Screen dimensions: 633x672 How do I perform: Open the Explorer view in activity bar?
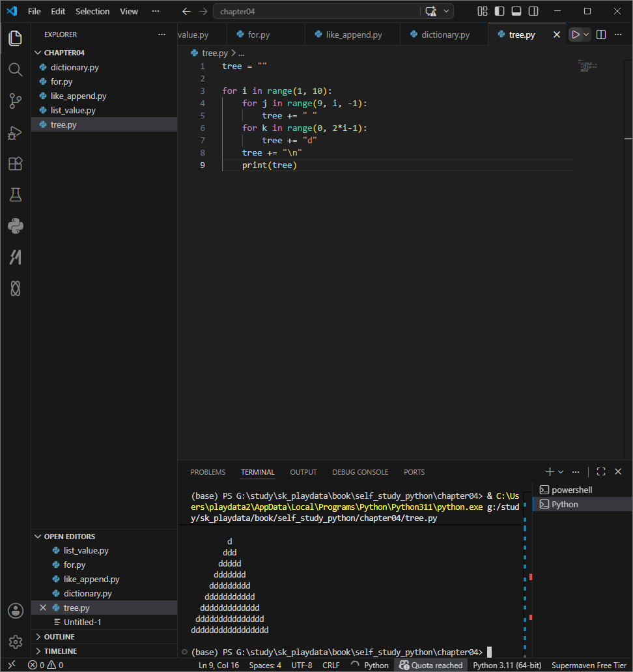tap(16, 38)
